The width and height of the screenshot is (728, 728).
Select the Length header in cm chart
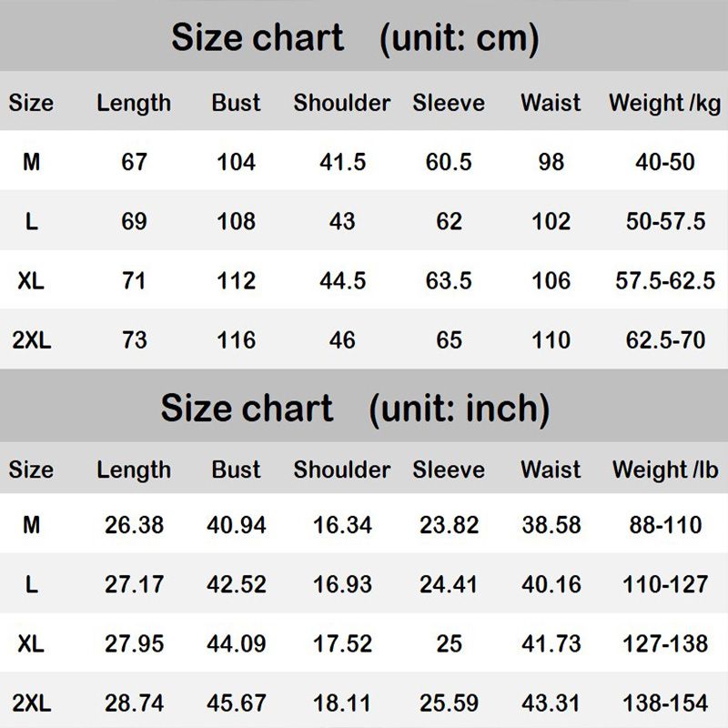134,103
